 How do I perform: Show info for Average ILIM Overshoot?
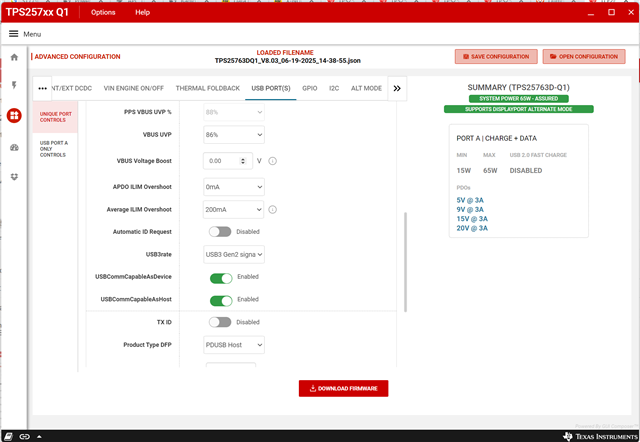[273, 209]
